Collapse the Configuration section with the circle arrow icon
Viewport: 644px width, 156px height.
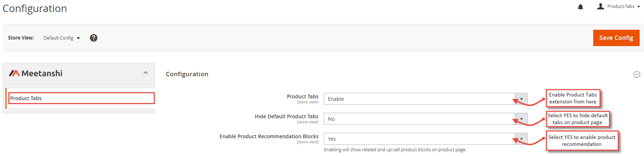[x=637, y=74]
